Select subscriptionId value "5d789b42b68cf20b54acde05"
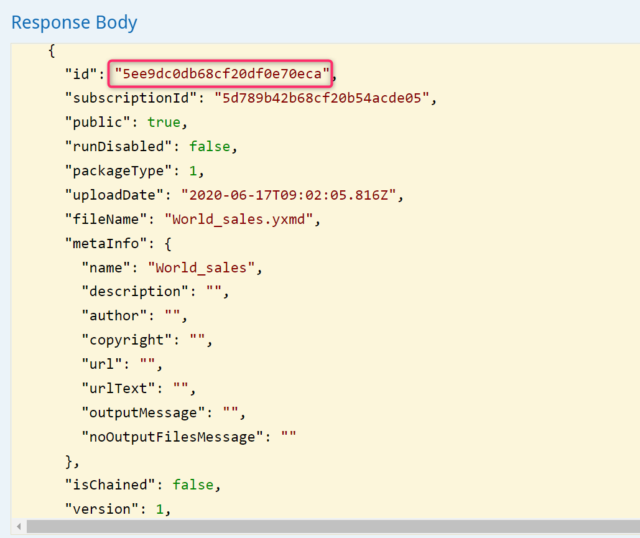 [x=322, y=98]
